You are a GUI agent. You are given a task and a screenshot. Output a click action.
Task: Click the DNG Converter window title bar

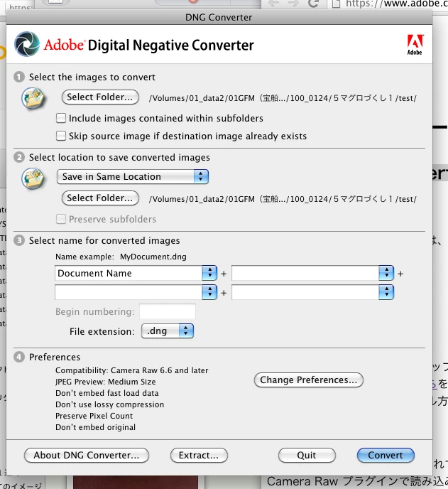(x=219, y=17)
